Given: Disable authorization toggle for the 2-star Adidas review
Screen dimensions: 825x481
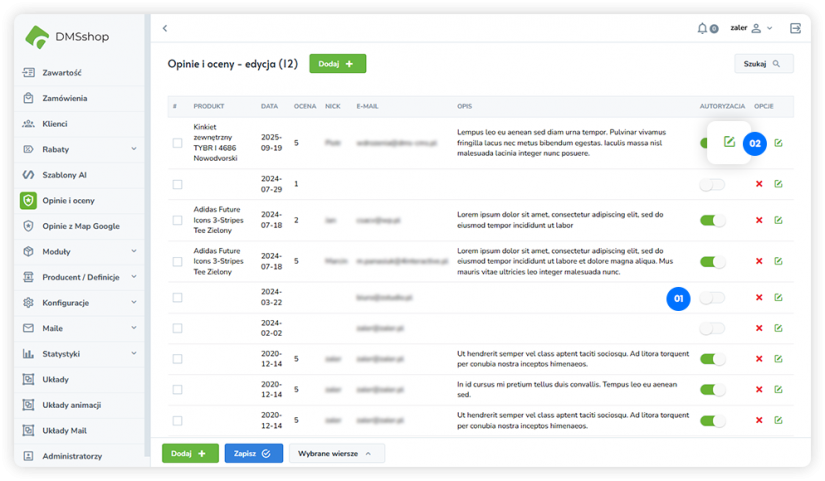Looking at the screenshot, I should [x=712, y=220].
